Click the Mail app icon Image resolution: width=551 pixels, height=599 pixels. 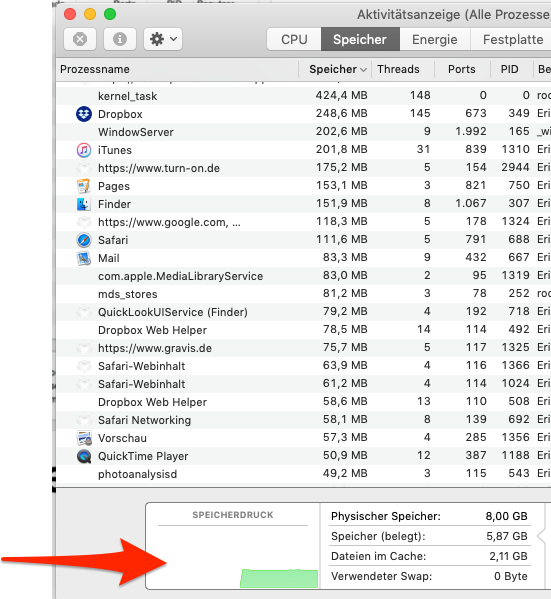pyautogui.click(x=84, y=258)
